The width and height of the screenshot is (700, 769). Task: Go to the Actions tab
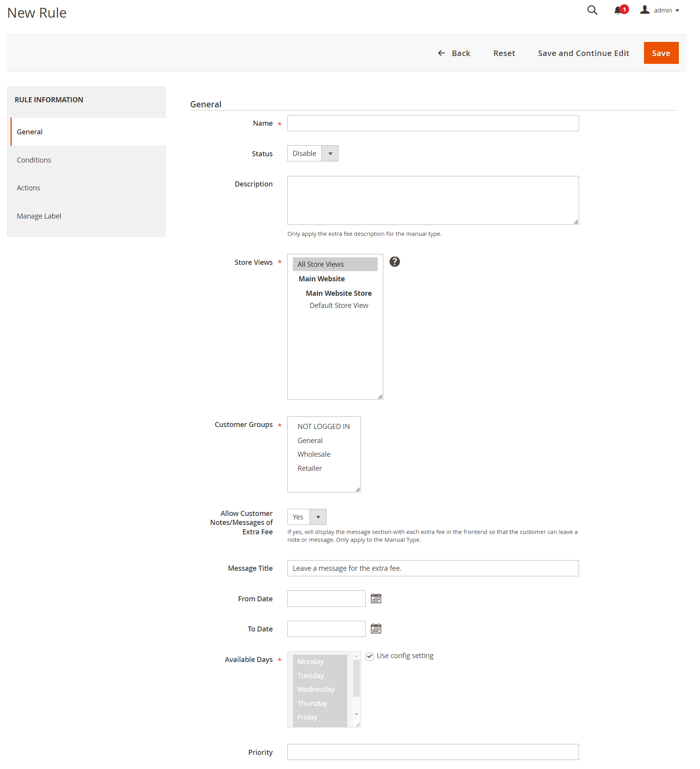click(28, 188)
